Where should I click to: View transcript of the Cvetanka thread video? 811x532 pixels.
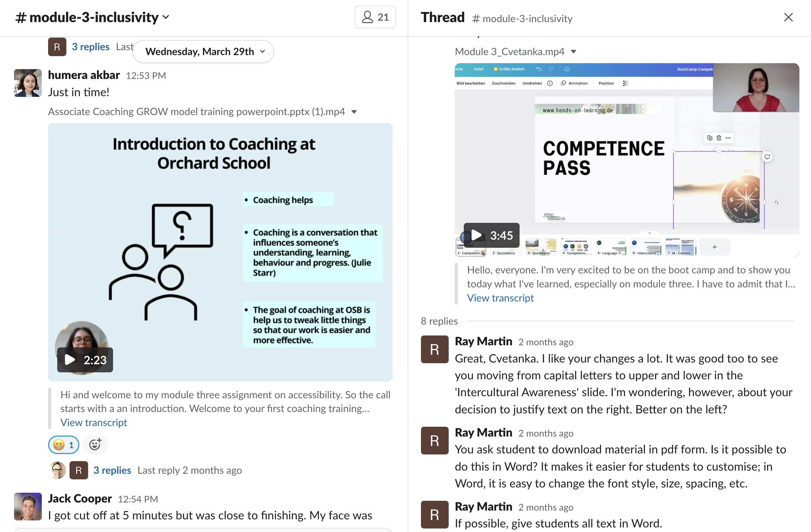point(500,298)
